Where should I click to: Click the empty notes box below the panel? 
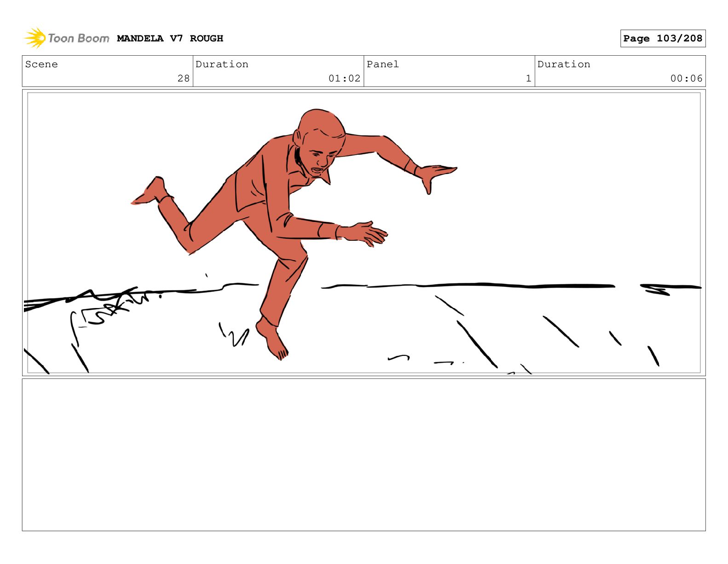point(364,454)
